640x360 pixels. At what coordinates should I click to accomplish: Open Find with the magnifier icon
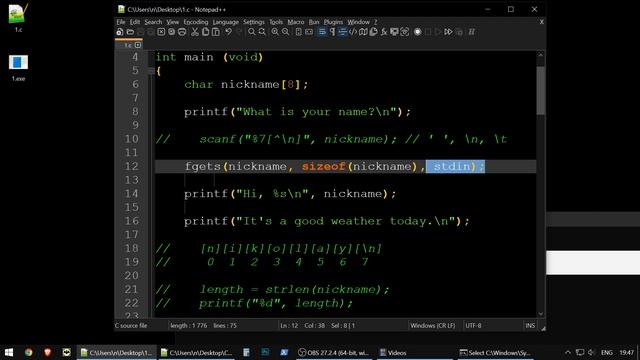(251, 32)
